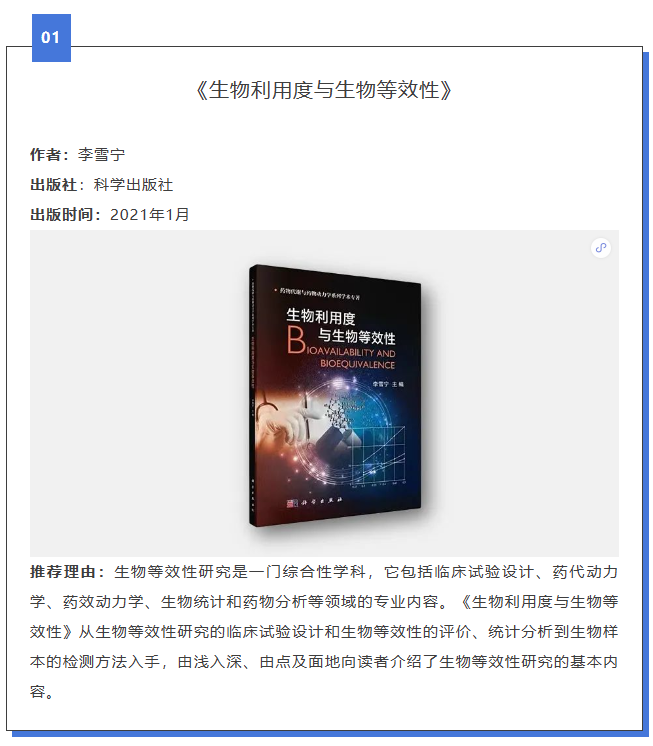Click the blue 01 number badge
The image size is (653, 746).
pyautogui.click(x=51, y=38)
